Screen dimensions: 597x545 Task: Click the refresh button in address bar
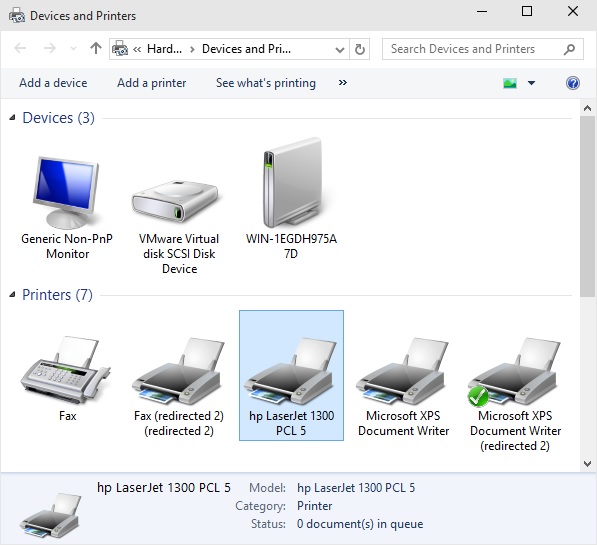[360, 49]
